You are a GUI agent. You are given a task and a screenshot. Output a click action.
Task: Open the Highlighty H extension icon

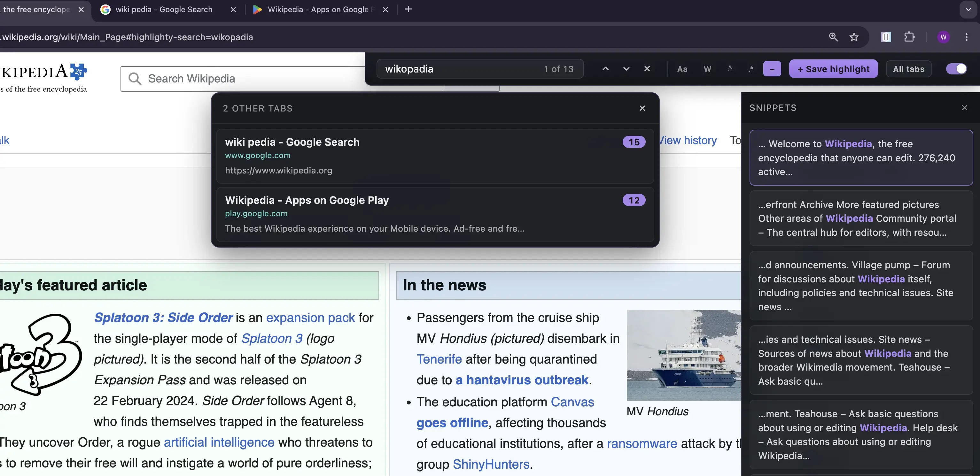(886, 37)
